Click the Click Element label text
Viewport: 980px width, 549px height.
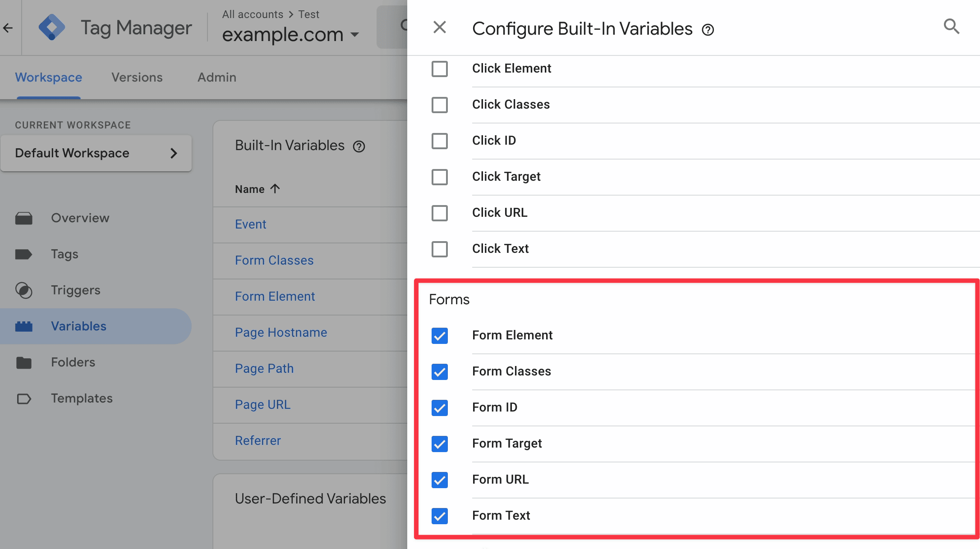511,69
